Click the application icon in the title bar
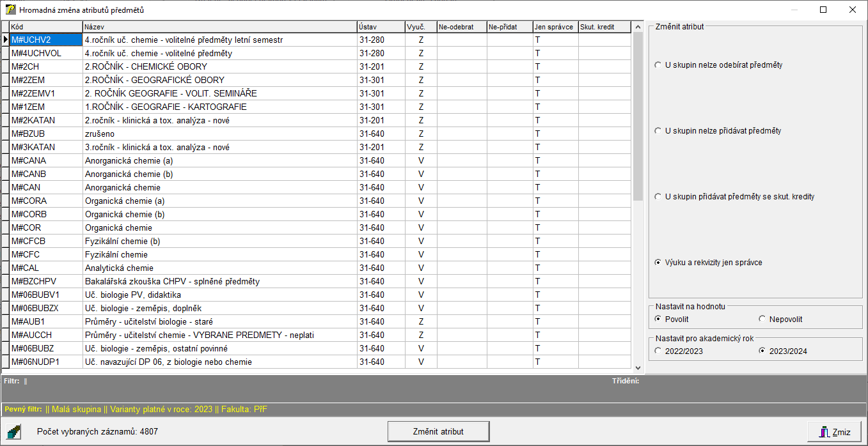 click(11, 10)
